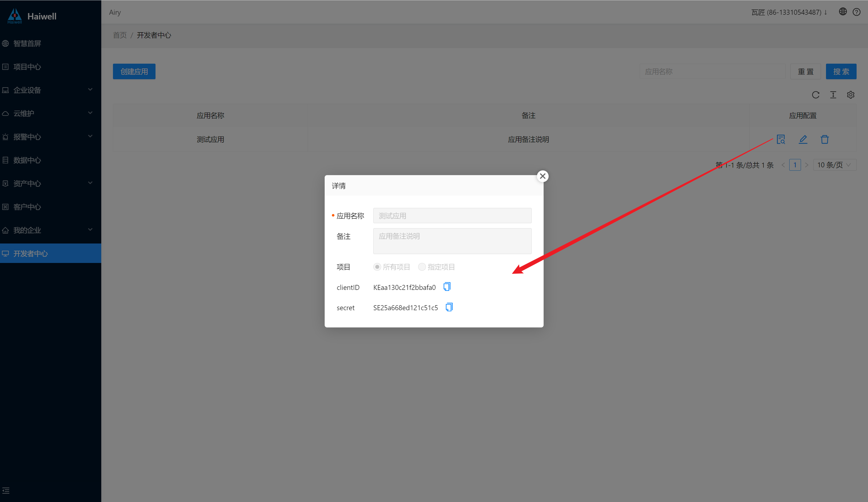Collapse the sidebar menu
This screenshot has width=868, height=502.
pos(6,490)
